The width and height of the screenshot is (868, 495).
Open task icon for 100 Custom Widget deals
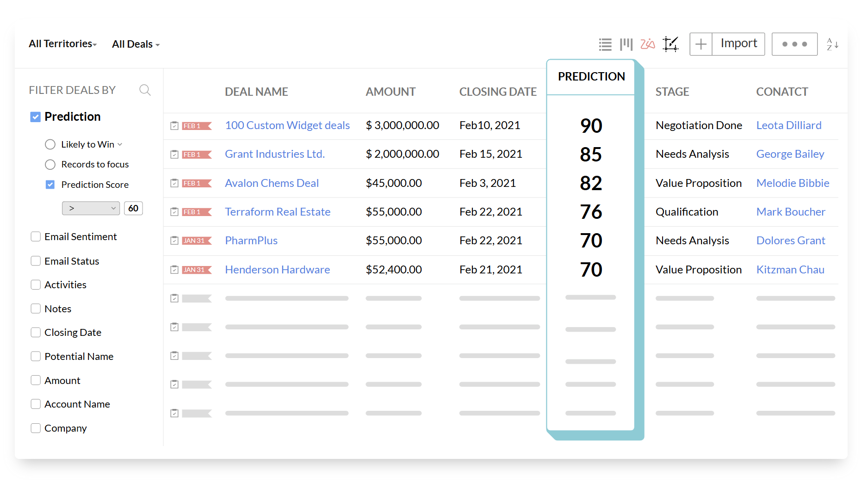(174, 126)
